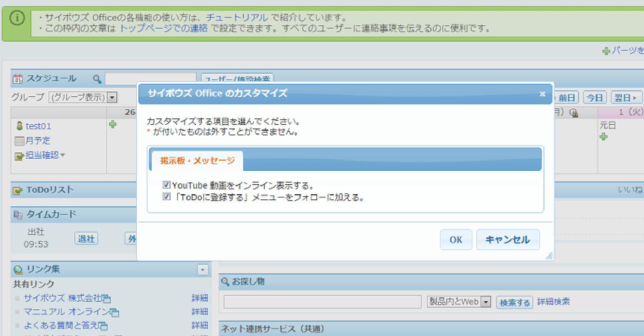This screenshot has height=336, width=644.
Task: Click the green plus add-parts icon
Action: [x=606, y=51]
